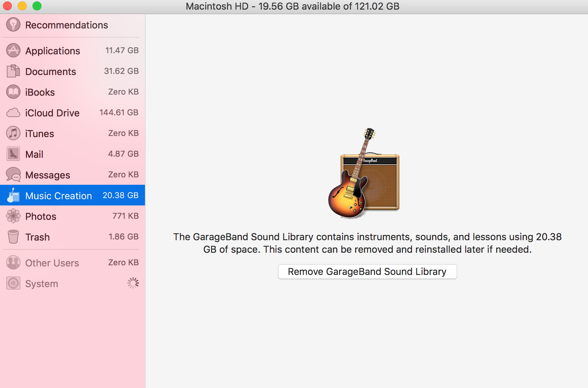Click the Other Users icon
588x388 pixels.
pyautogui.click(x=13, y=263)
